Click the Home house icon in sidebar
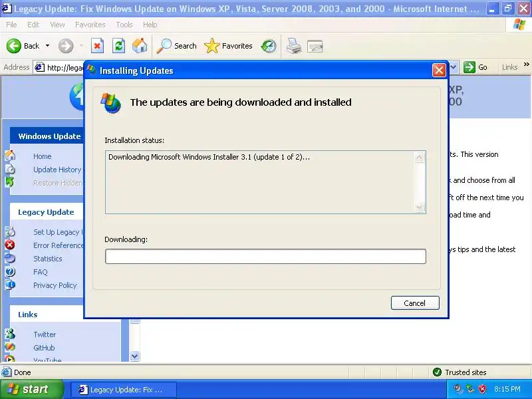The width and height of the screenshot is (532, 399). (10, 156)
